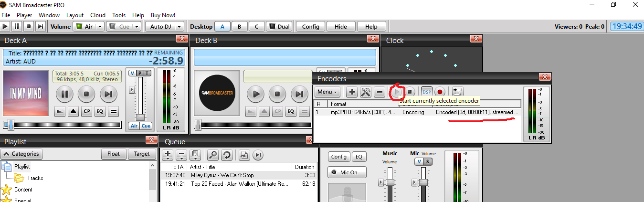Click Queue remove tracks minus icon
644x202 pixels.
click(x=181, y=155)
